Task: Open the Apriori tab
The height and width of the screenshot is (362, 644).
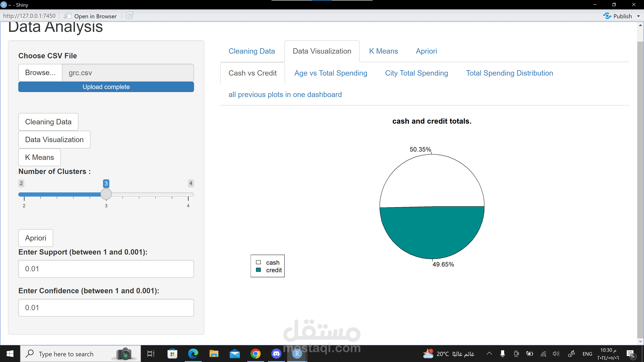Action: (426, 51)
